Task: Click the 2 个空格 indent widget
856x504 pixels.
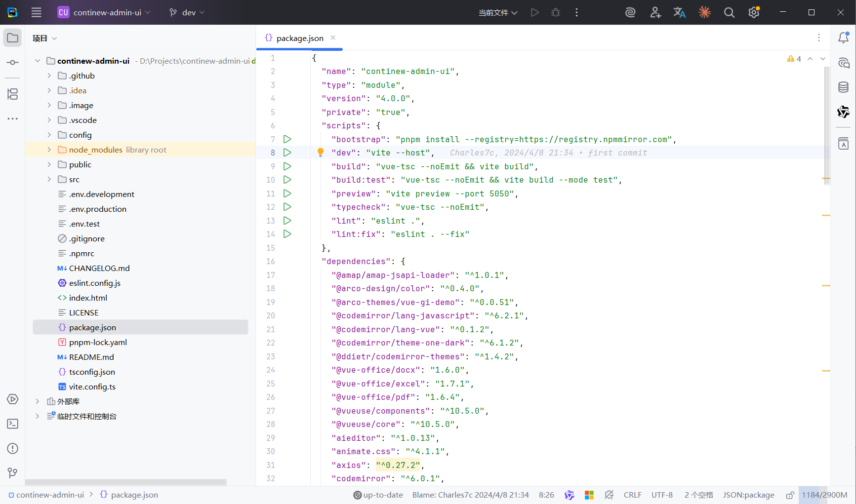Action: [x=698, y=495]
